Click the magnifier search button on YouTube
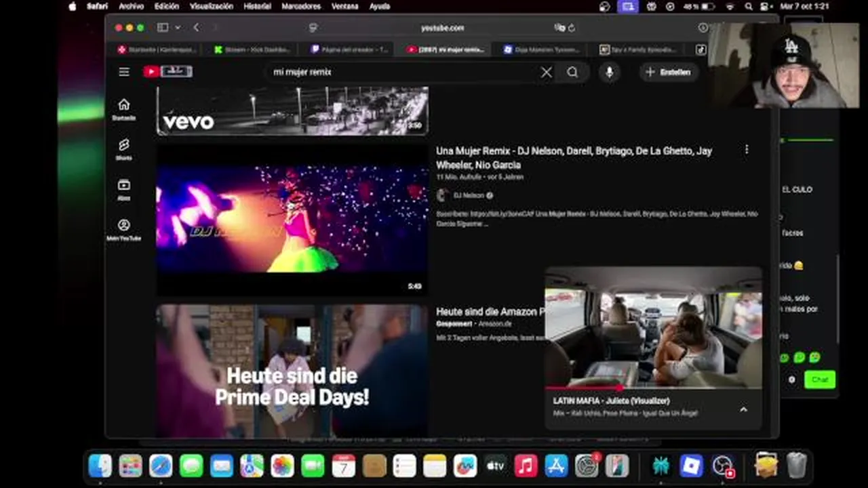This screenshot has width=868, height=488. pos(572,72)
